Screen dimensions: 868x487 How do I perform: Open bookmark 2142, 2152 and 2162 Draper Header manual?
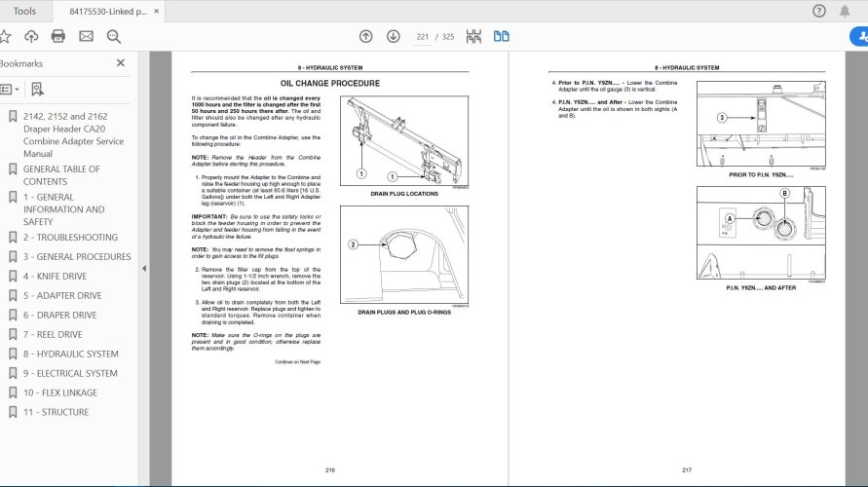point(73,135)
